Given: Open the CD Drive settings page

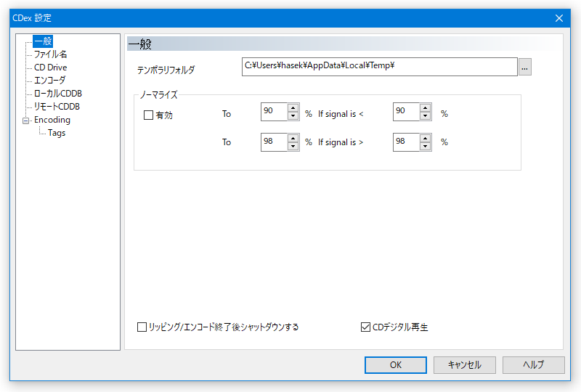Looking at the screenshot, I should pos(50,68).
